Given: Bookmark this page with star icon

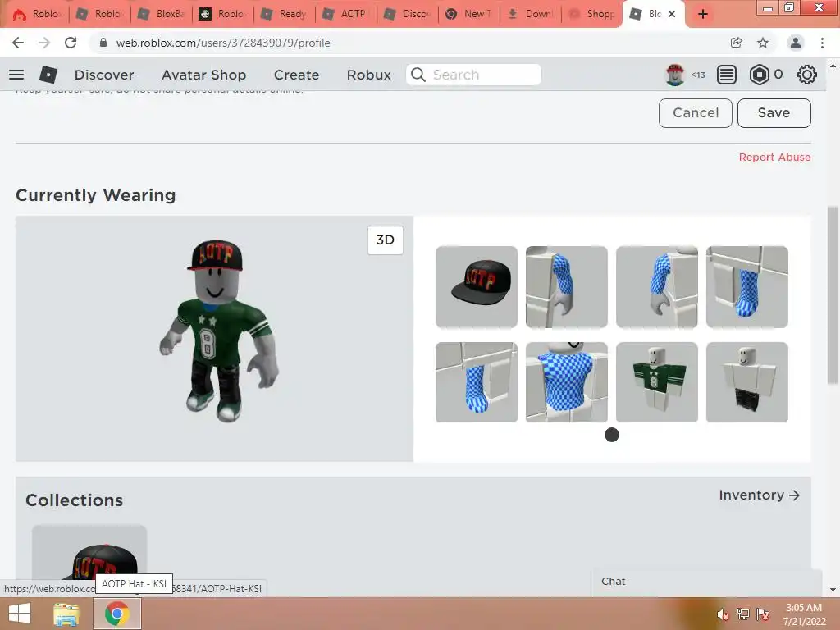Looking at the screenshot, I should [x=763, y=43].
